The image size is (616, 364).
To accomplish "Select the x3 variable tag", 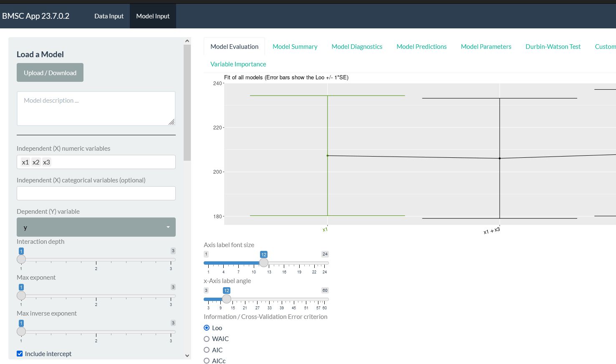I will pos(46,162).
